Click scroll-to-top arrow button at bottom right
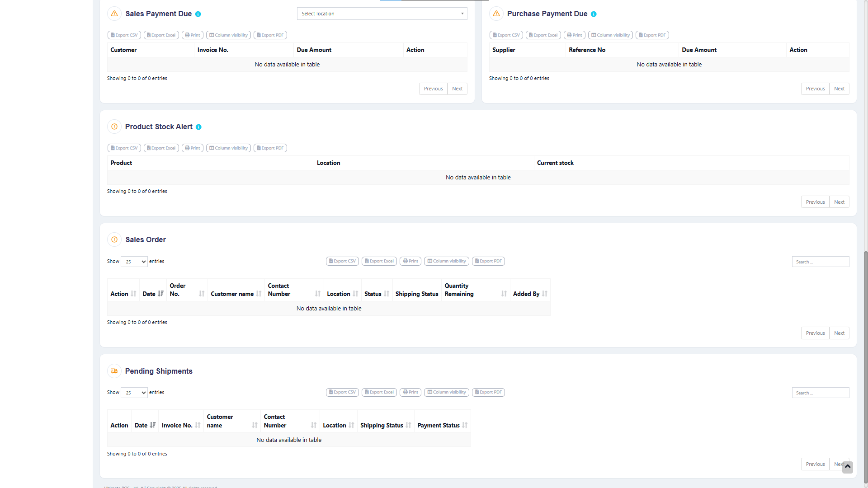Image resolution: width=868 pixels, height=488 pixels. coord(848,467)
